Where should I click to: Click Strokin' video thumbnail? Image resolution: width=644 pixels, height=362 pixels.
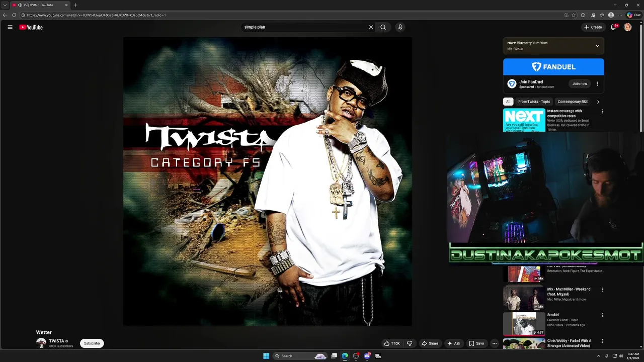(x=524, y=324)
